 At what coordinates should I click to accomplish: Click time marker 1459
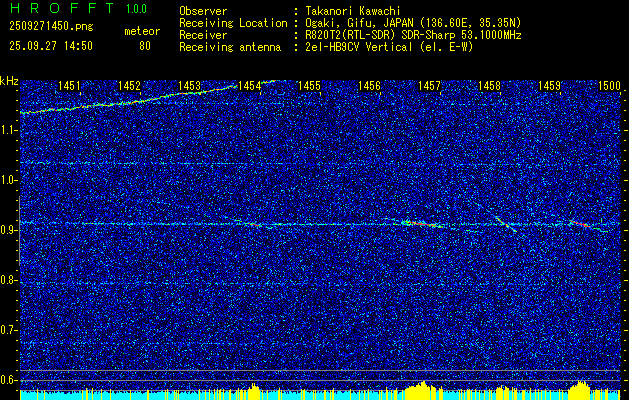pos(549,85)
